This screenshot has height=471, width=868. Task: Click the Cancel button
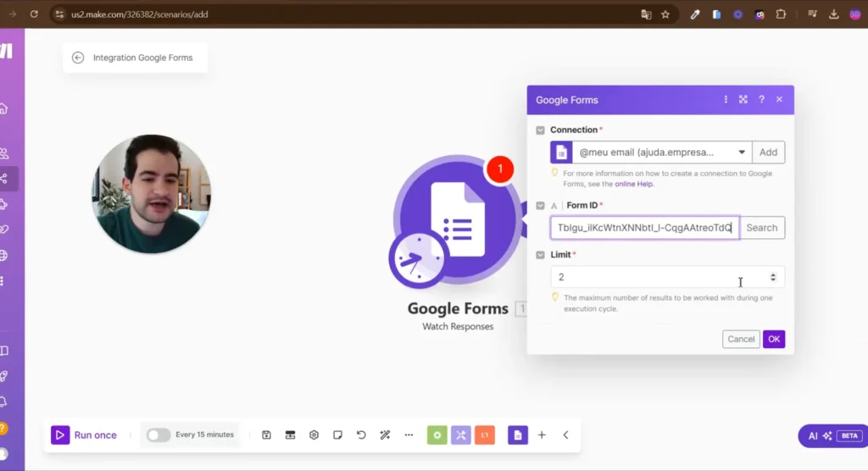[x=741, y=339]
